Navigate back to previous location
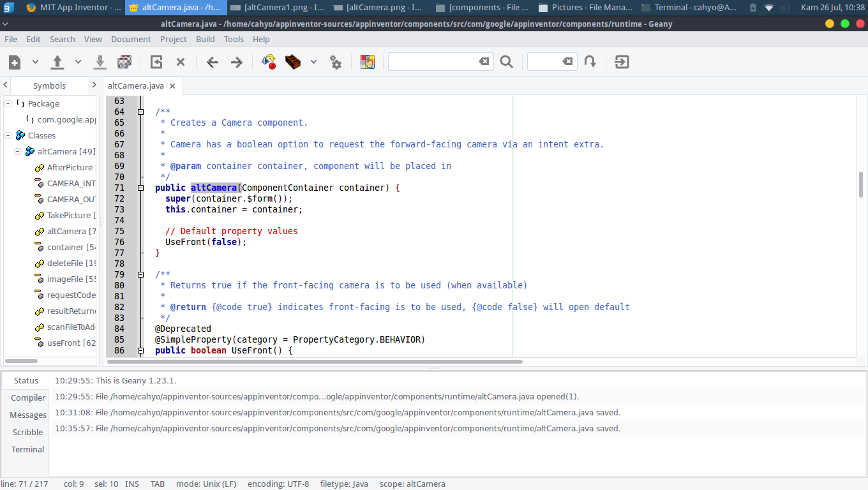 [213, 62]
